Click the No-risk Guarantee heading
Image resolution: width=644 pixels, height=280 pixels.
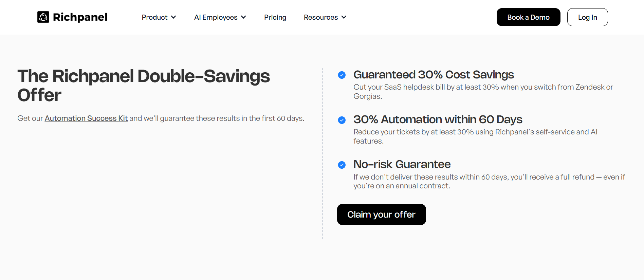coord(402,164)
